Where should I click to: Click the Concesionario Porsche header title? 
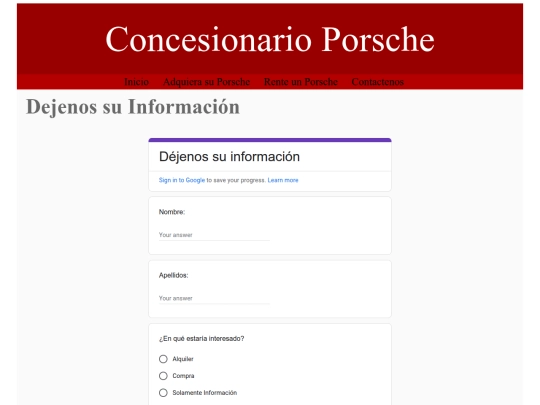(270, 40)
